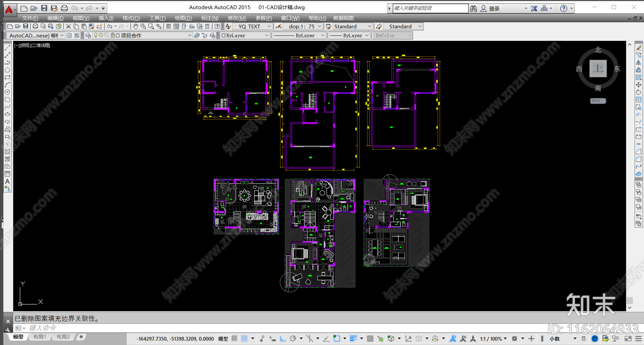Select Line tool in draw toolbar
The height and width of the screenshot is (345, 644).
coord(7,48)
